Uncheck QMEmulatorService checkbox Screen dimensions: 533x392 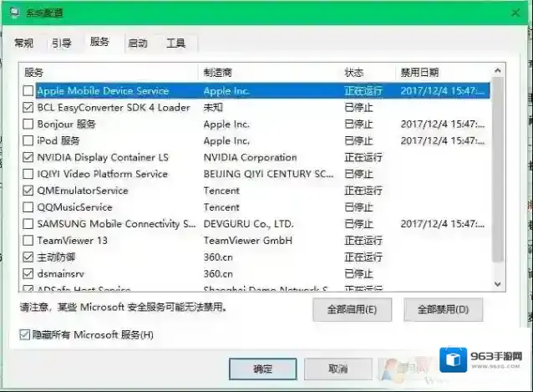point(28,191)
